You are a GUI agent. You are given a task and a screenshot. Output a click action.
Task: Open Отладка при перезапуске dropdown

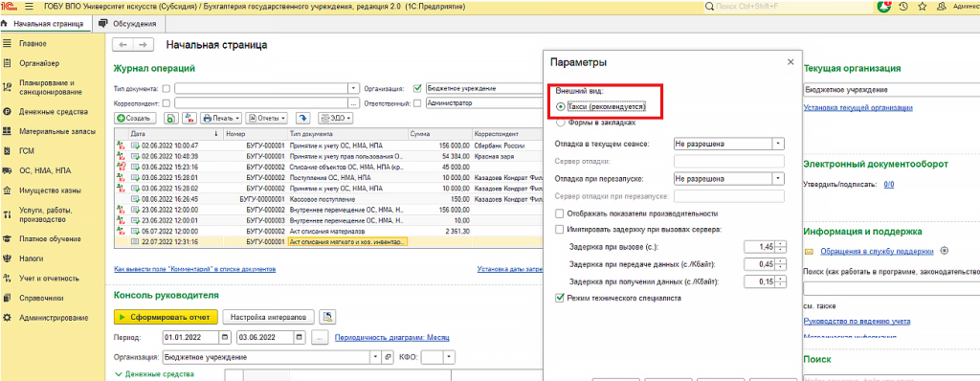coord(778,179)
